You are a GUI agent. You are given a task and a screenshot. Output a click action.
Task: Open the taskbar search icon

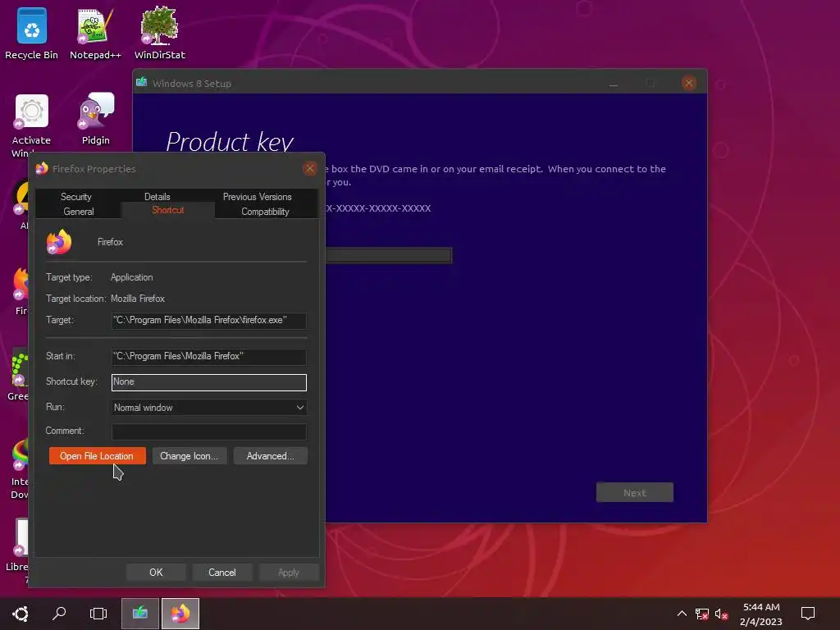click(59, 614)
